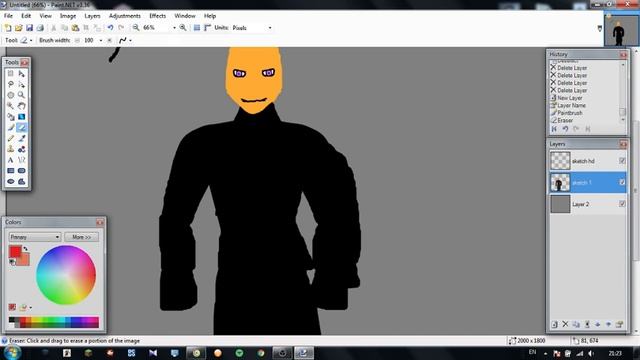Select the Paintbrush tool

click(11, 127)
